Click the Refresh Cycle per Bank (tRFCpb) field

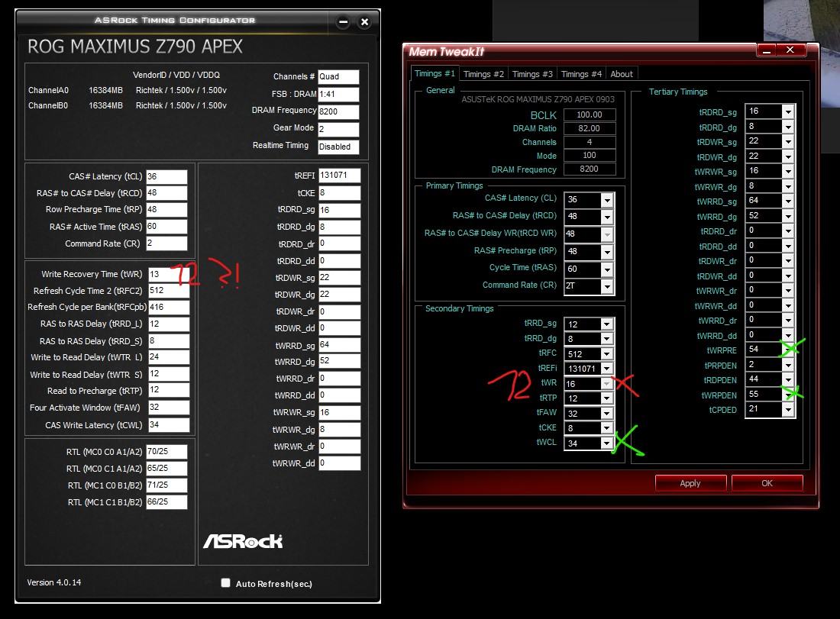coord(168,308)
